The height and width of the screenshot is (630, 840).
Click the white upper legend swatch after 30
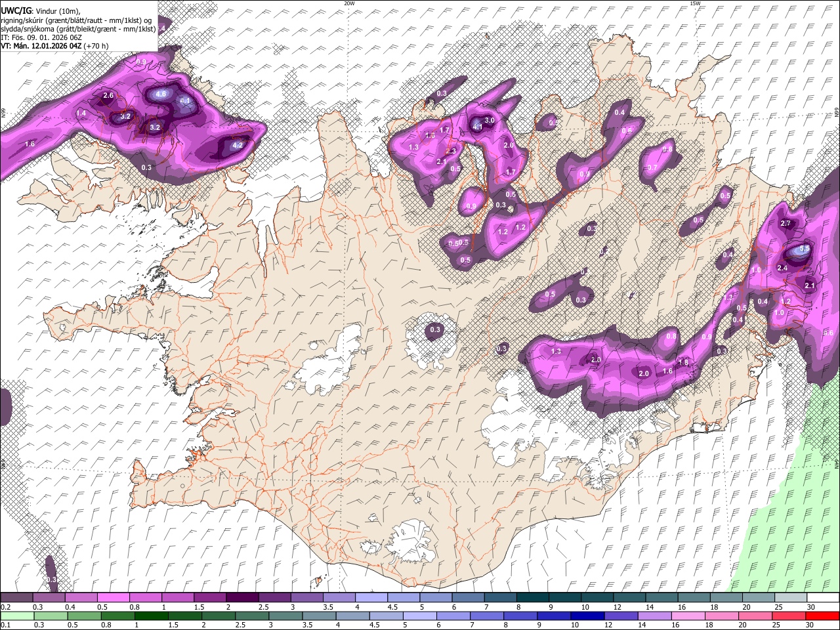[x=823, y=597]
